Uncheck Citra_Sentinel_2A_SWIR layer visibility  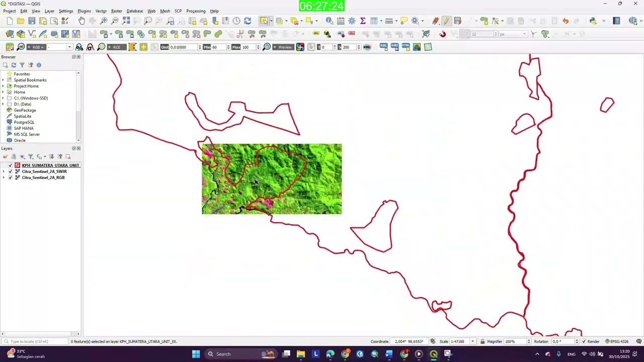point(10,171)
